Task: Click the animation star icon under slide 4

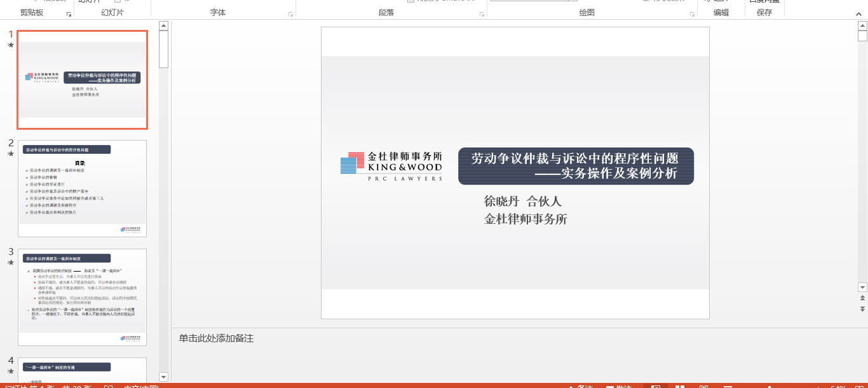Action: tap(10, 371)
